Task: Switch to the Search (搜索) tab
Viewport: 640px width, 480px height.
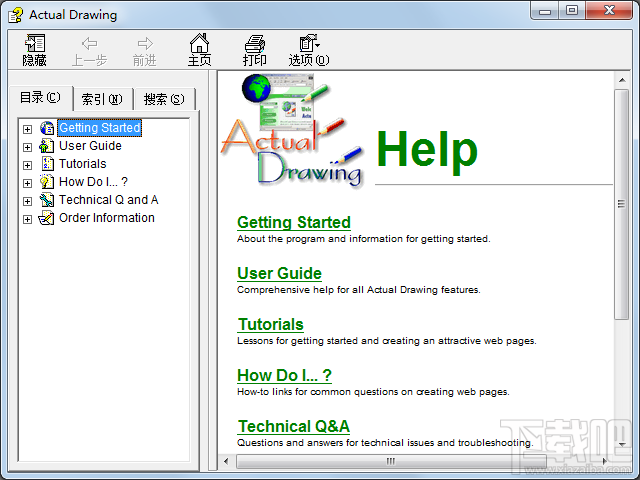Action: pyautogui.click(x=164, y=99)
